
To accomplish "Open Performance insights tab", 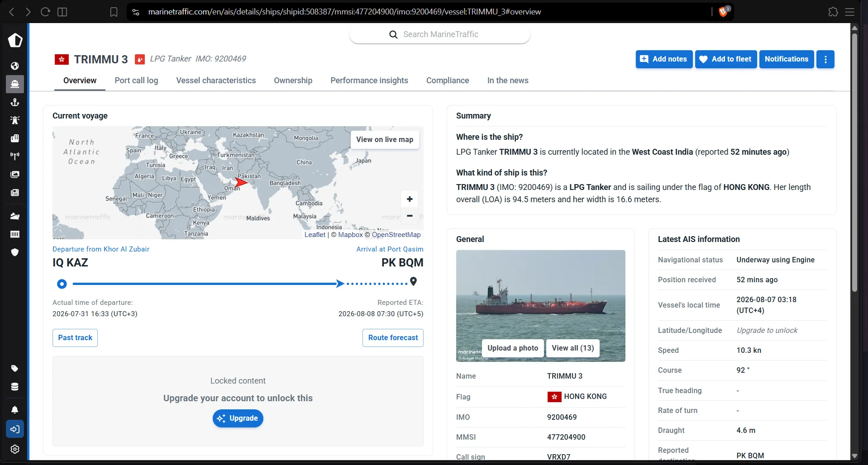I will coord(369,81).
